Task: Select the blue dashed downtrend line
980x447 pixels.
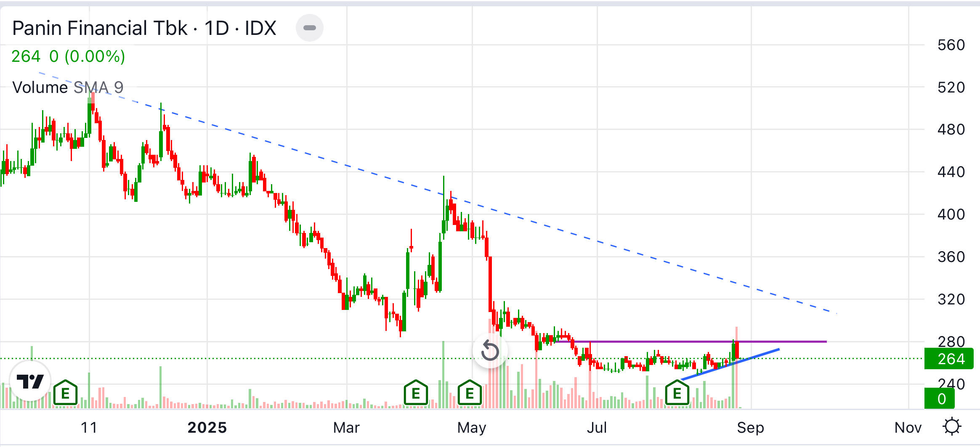Action: 438,193
